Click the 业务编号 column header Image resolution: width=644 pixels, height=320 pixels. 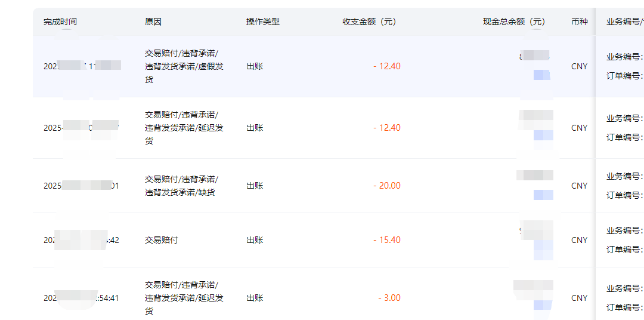[x=624, y=22]
